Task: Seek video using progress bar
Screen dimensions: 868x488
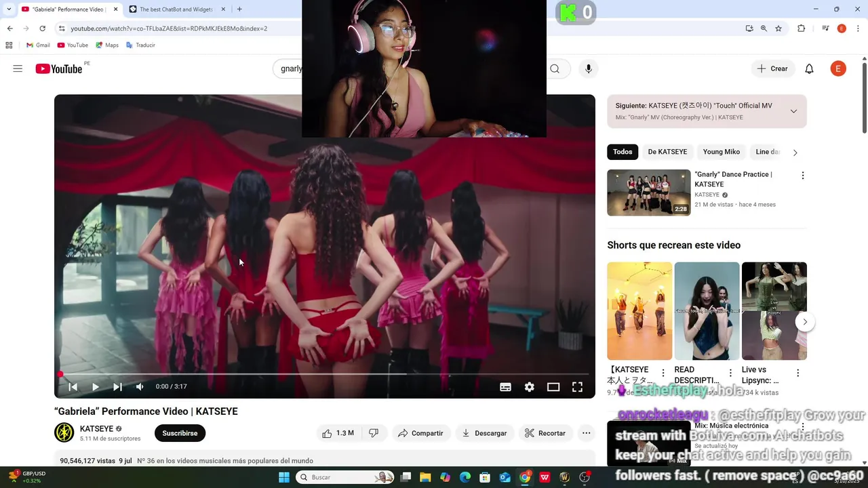Action: tap(325, 373)
